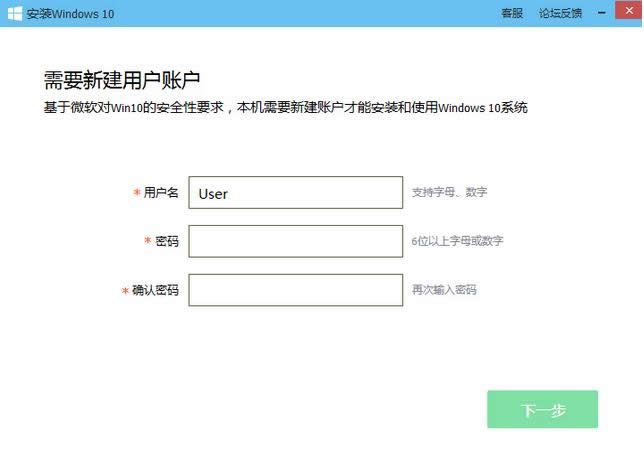Click the description text about Win10 security requirements
Viewport: 644px width, 454px height.
tap(285, 107)
